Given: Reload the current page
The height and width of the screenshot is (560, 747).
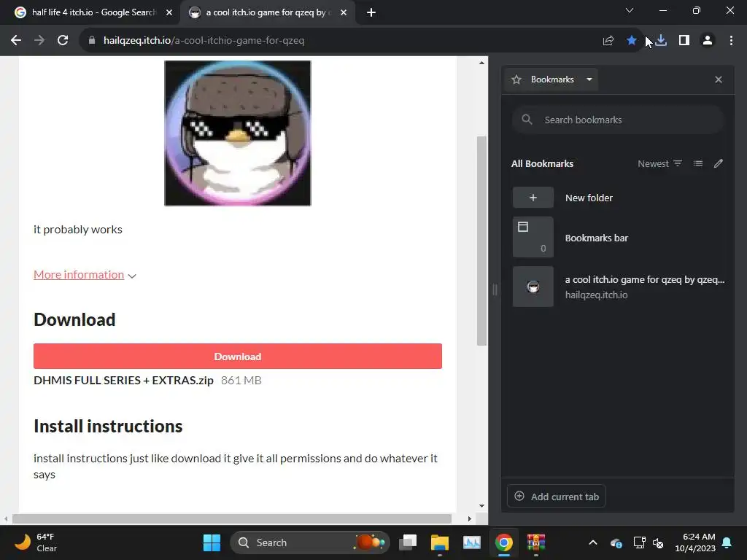Looking at the screenshot, I should coord(63,41).
